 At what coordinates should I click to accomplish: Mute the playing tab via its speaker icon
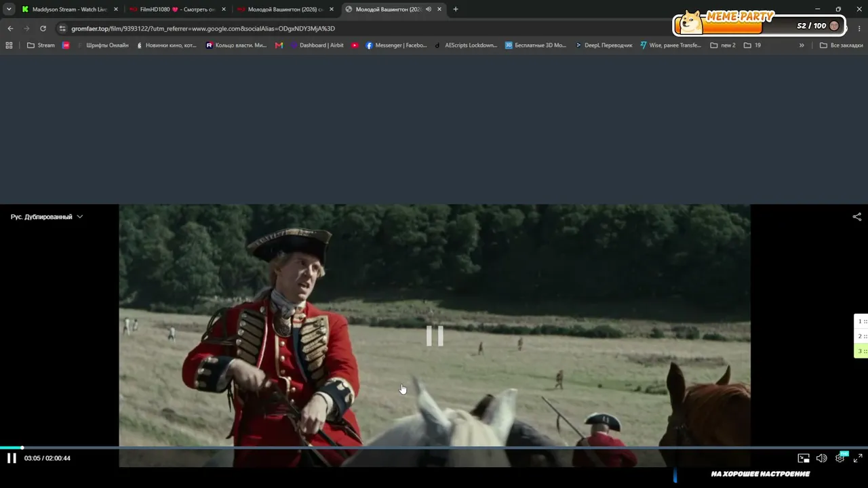click(428, 9)
